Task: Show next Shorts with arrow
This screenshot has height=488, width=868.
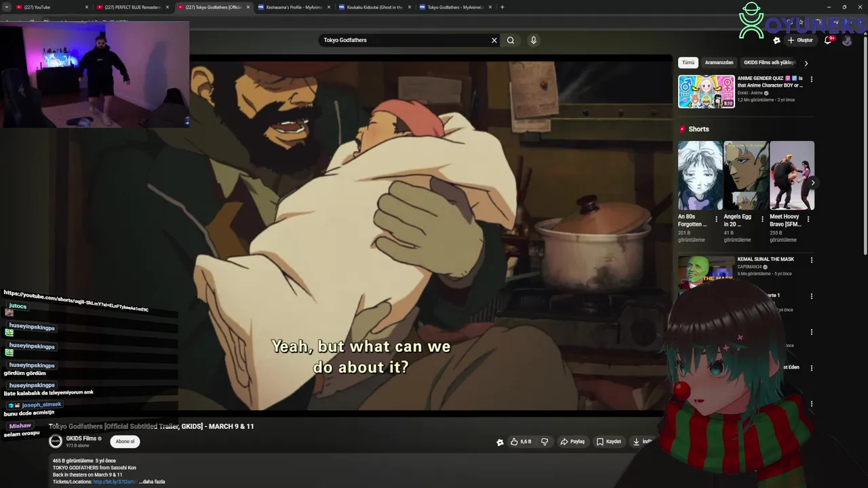Action: pyautogui.click(x=812, y=182)
